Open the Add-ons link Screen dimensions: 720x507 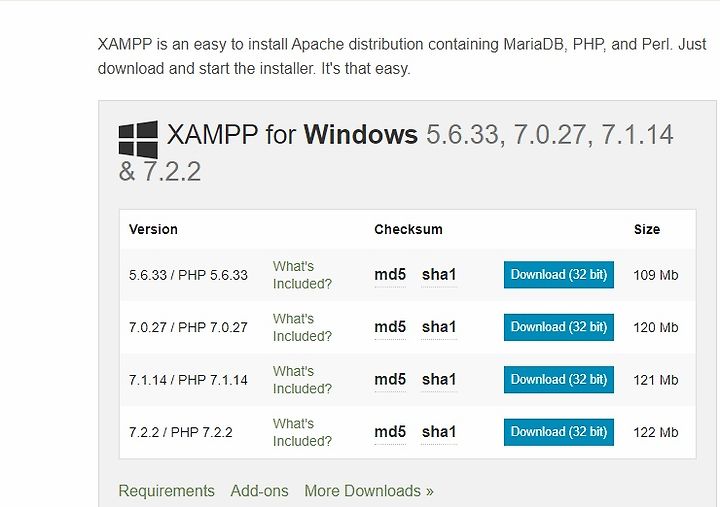pyautogui.click(x=259, y=491)
